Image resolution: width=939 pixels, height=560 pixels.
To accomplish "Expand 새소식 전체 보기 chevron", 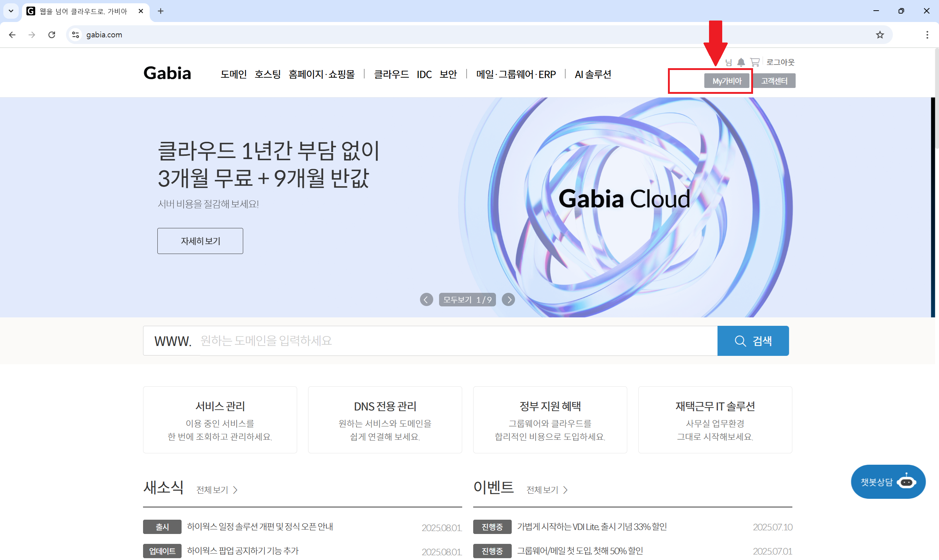I will (235, 490).
